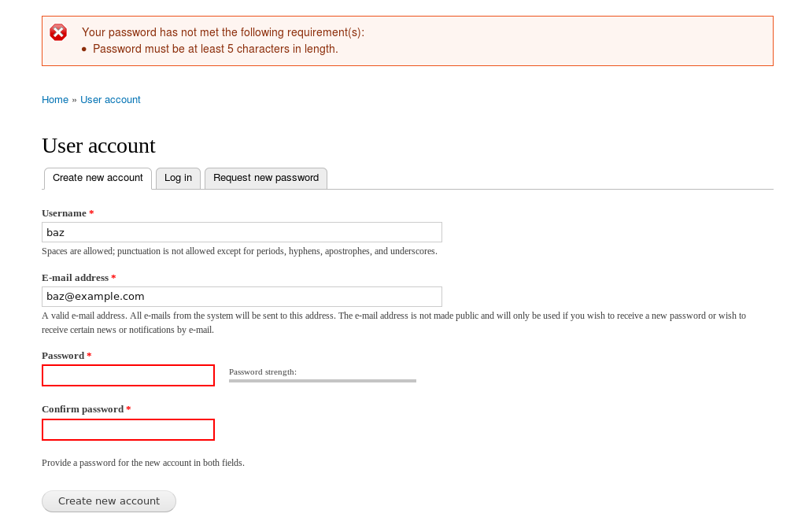Click inside the Username input showing baz
The height and width of the screenshot is (532, 809).
click(x=242, y=231)
